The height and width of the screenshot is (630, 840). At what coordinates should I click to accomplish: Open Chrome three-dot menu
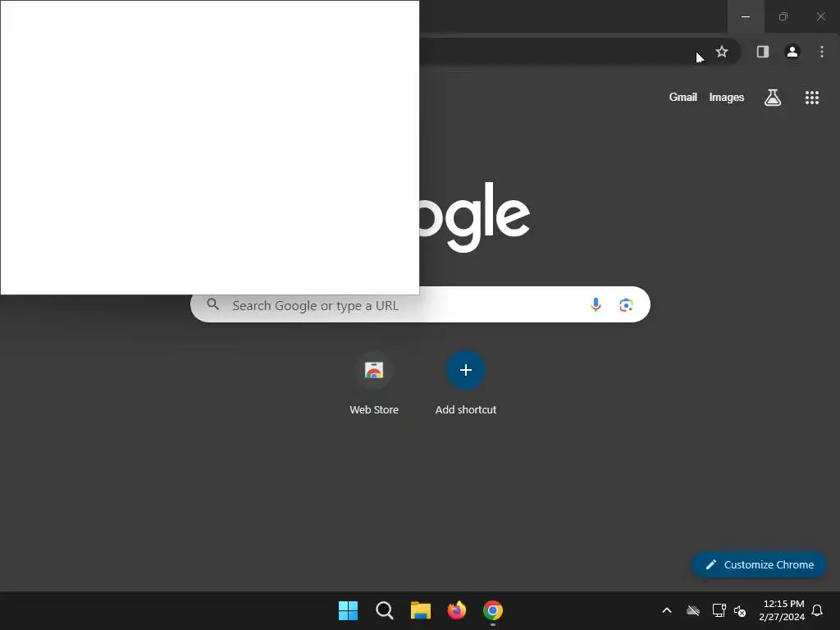coord(822,52)
